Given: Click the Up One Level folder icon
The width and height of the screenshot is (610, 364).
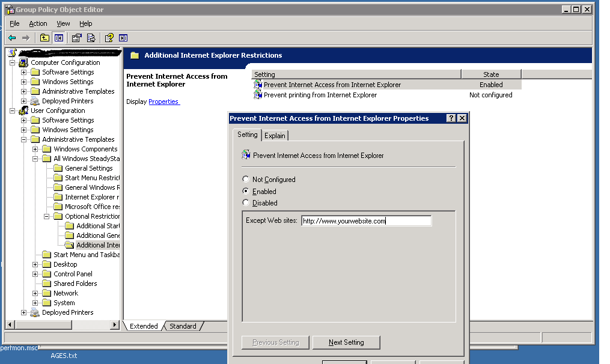Looking at the screenshot, I should pyautogui.click(x=44, y=38).
